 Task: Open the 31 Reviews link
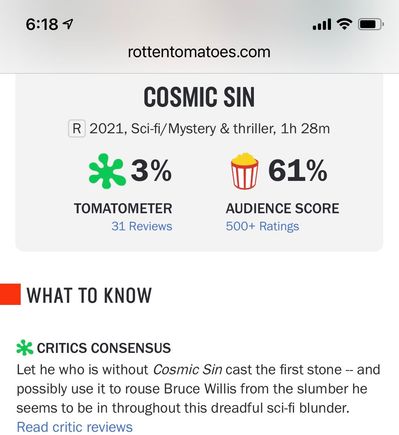click(142, 226)
